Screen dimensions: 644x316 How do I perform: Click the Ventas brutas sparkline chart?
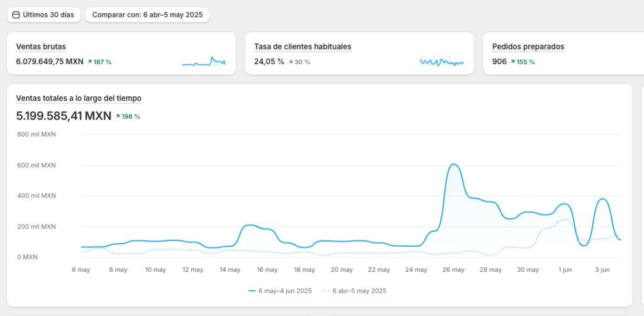204,62
